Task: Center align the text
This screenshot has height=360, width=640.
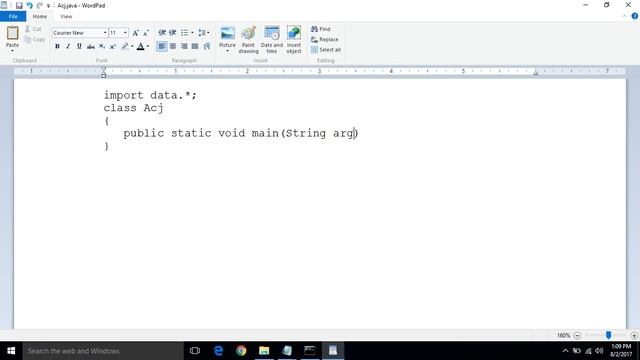Action: [173, 46]
